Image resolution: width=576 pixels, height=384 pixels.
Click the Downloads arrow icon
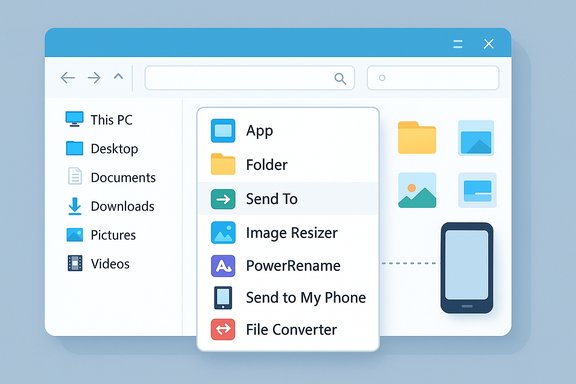[75, 206]
